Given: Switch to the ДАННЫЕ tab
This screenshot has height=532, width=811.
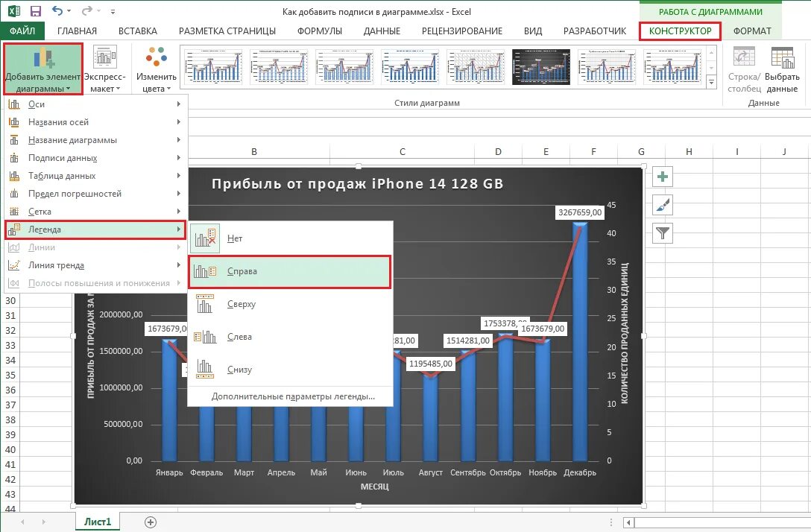Looking at the screenshot, I should pos(382,31).
